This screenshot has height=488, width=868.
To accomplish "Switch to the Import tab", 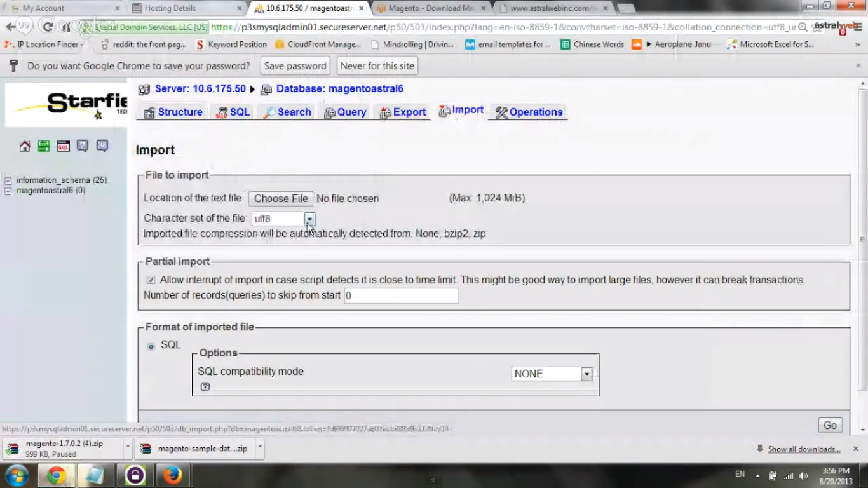I will [461, 111].
